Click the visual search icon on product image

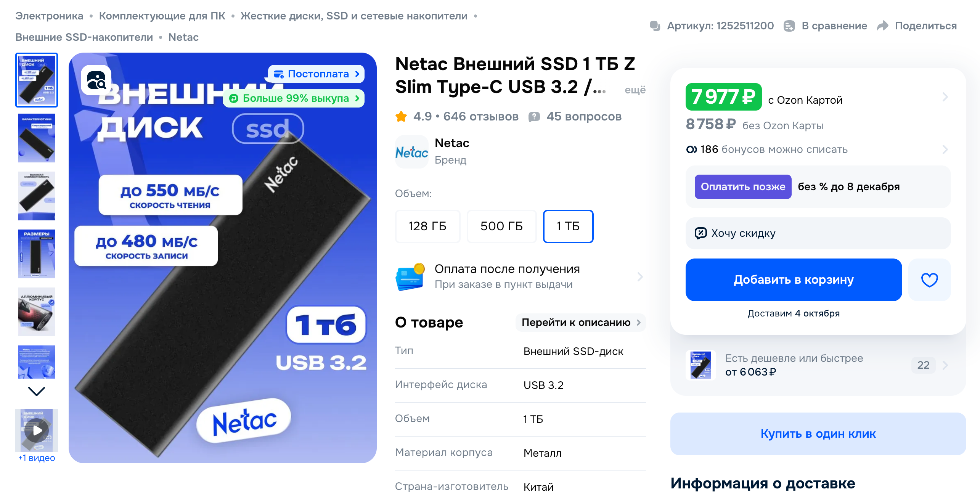point(96,80)
